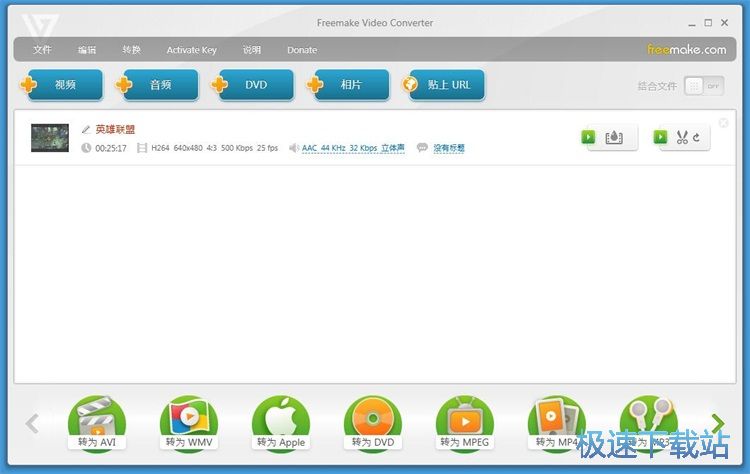
Task: Click the pencil rename icon beside 英雄联盟
Action: pos(86,130)
